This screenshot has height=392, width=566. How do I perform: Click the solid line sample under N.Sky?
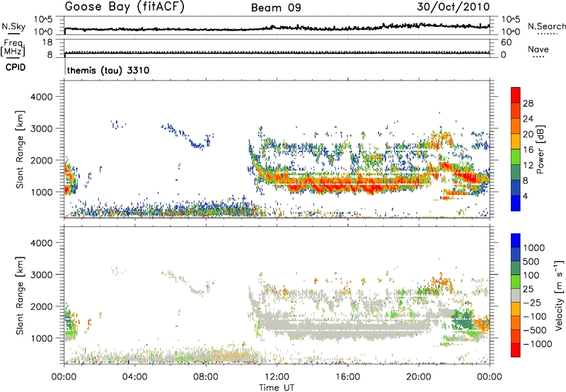pos(13,33)
